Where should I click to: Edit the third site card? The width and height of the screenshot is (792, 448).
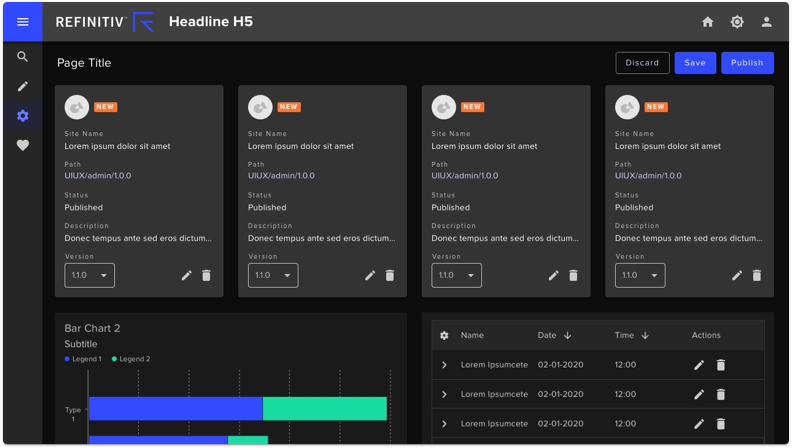point(554,275)
